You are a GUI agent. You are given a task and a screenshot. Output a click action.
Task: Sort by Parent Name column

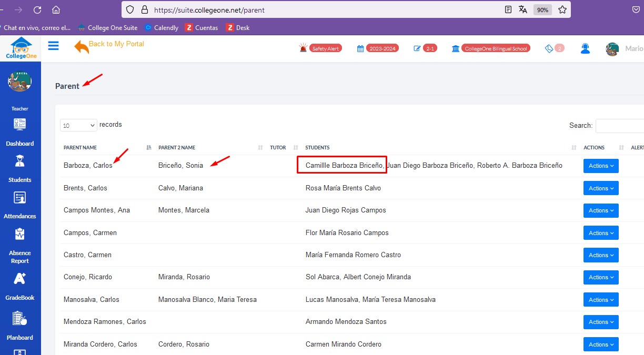pyautogui.click(x=107, y=148)
